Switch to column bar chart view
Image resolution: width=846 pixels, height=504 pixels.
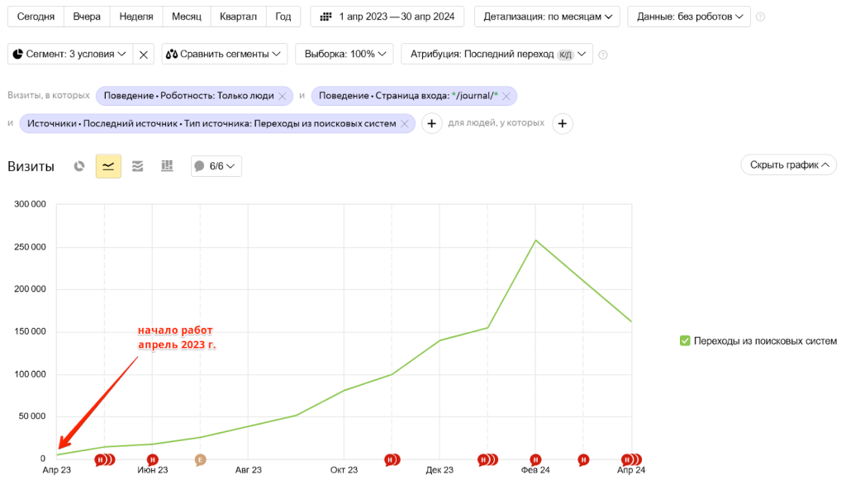click(167, 166)
